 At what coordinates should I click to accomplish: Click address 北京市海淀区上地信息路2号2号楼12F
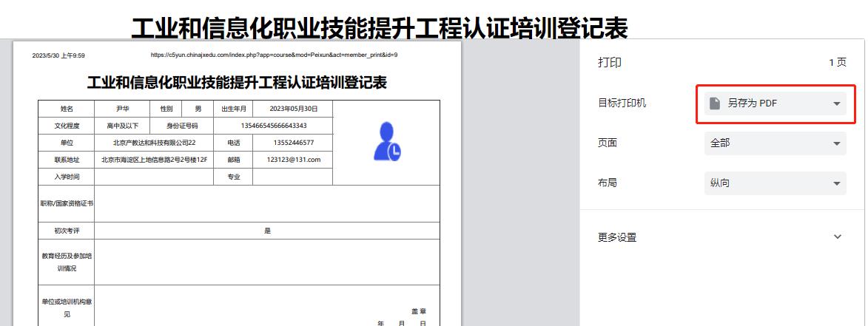click(154, 160)
